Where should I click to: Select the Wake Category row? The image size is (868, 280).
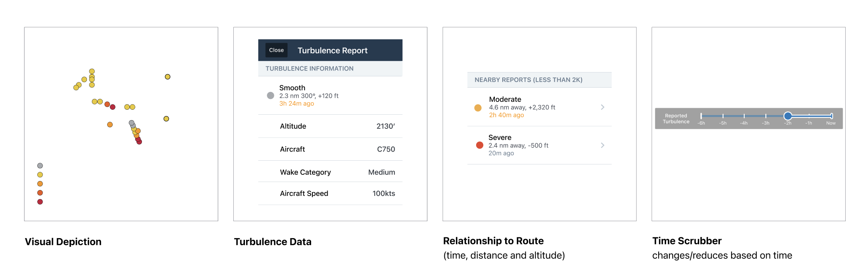[330, 172]
